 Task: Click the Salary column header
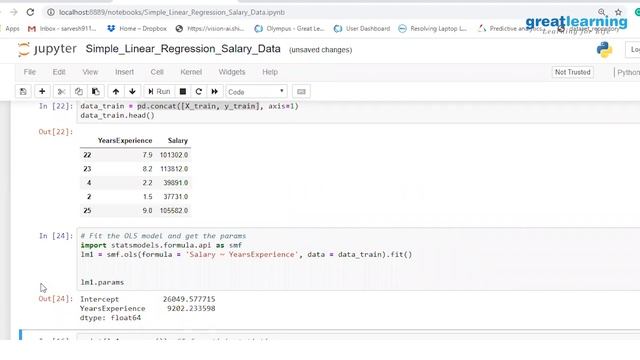(x=178, y=140)
